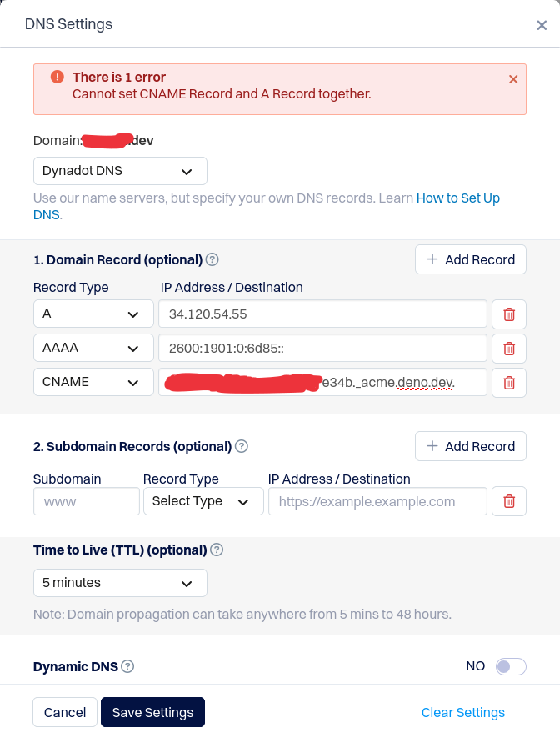
Task: Add Record under Domain Record section
Action: coord(471,259)
